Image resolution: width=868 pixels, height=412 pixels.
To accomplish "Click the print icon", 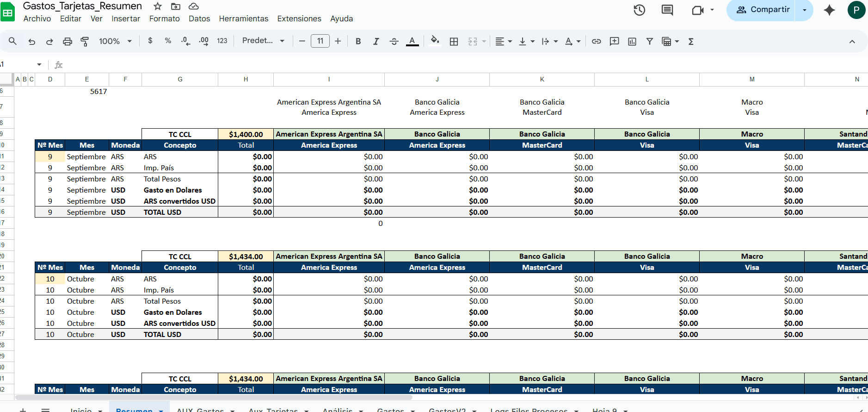I will click(x=68, y=42).
